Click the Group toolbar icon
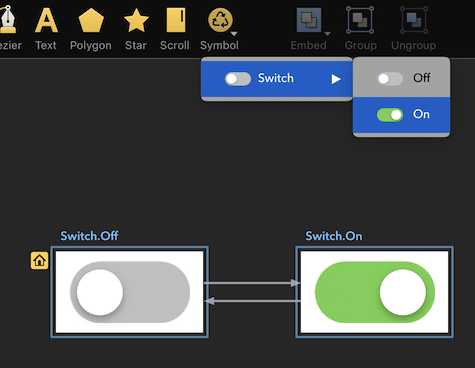Viewport: 475px width, 368px height. (360, 20)
